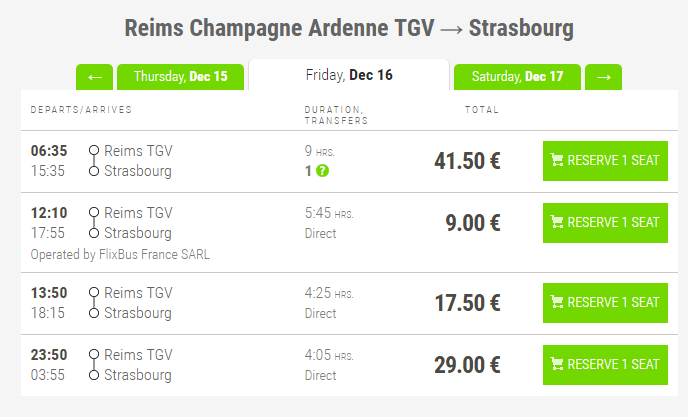Screen dimensions: 688x417
Task: Select the Friday, Dec 16 tab
Action: (348, 75)
